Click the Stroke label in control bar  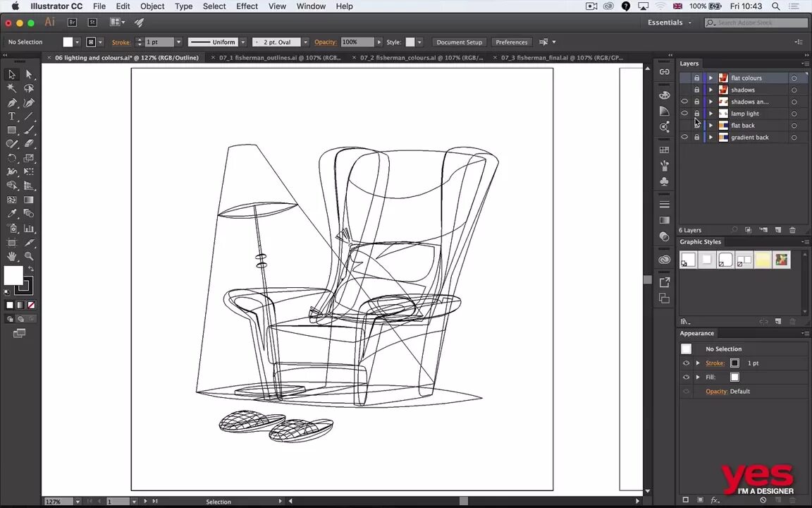point(121,42)
